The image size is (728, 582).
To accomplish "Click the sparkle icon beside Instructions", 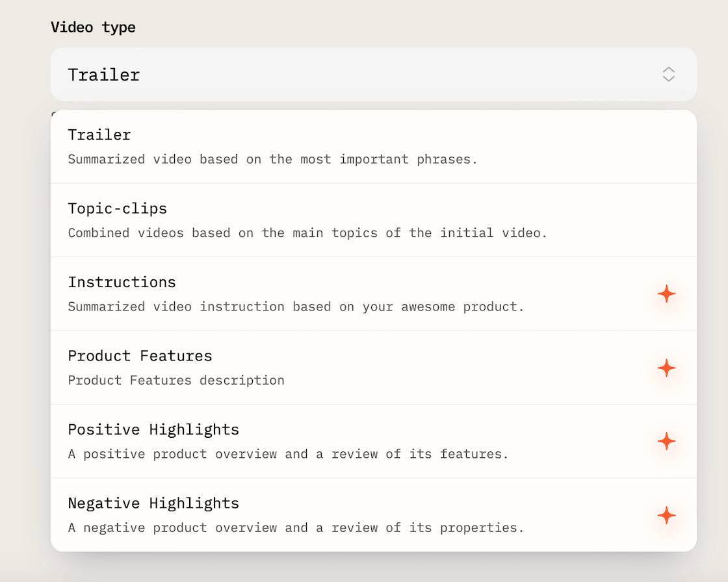I will [x=666, y=294].
